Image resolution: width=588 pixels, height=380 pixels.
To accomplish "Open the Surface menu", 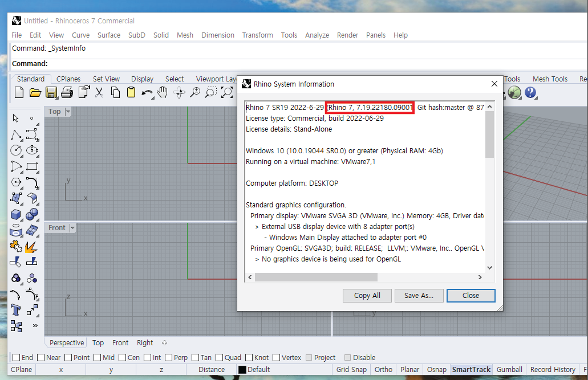I will [109, 35].
